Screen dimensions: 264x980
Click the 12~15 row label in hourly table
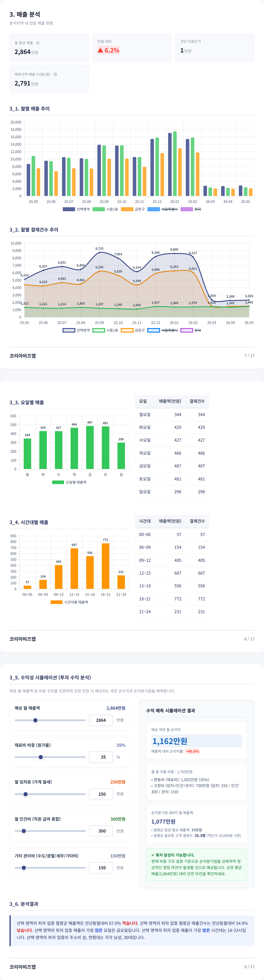tap(145, 573)
